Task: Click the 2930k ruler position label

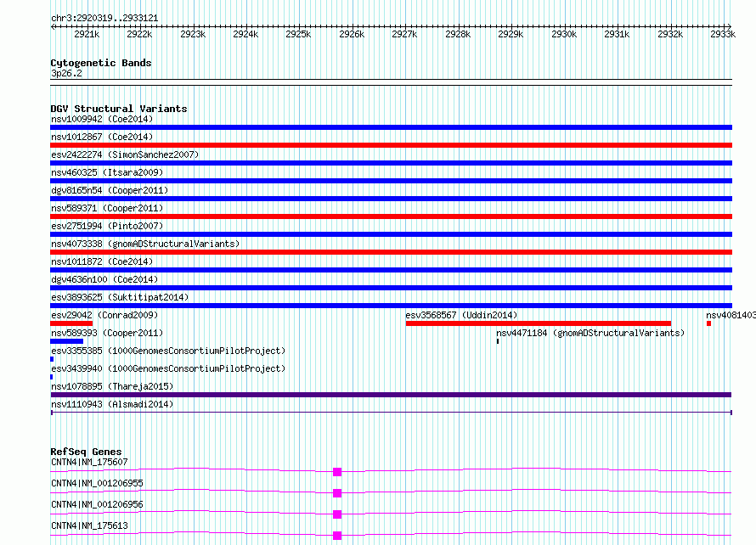Action: click(564, 34)
